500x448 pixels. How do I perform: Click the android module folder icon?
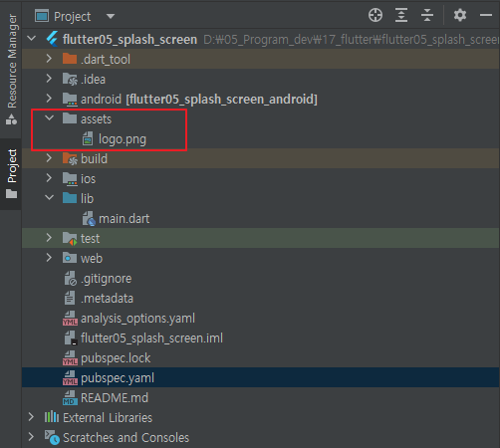70,99
